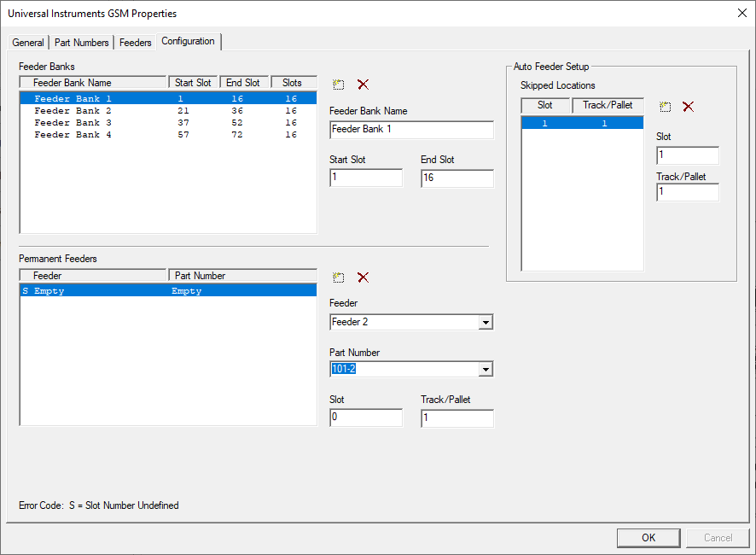756x555 pixels.
Task: Click the End Slot input field
Action: tap(457, 178)
